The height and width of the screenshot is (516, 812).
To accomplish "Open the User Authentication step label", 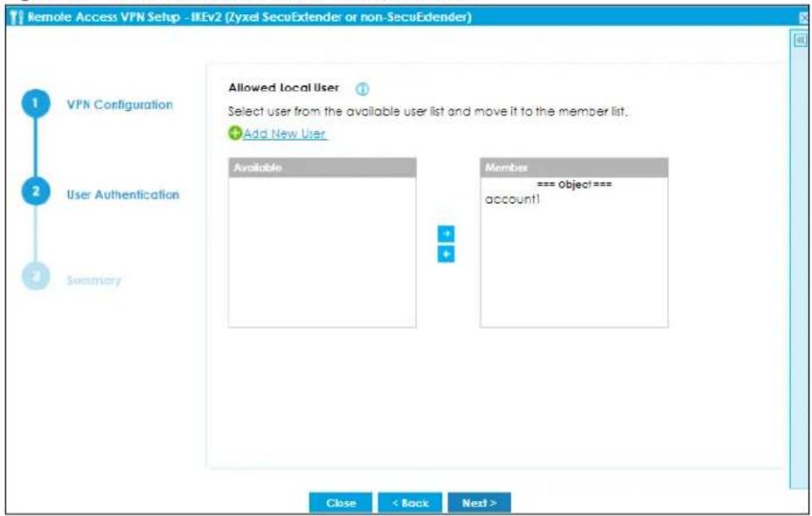I will [x=122, y=195].
